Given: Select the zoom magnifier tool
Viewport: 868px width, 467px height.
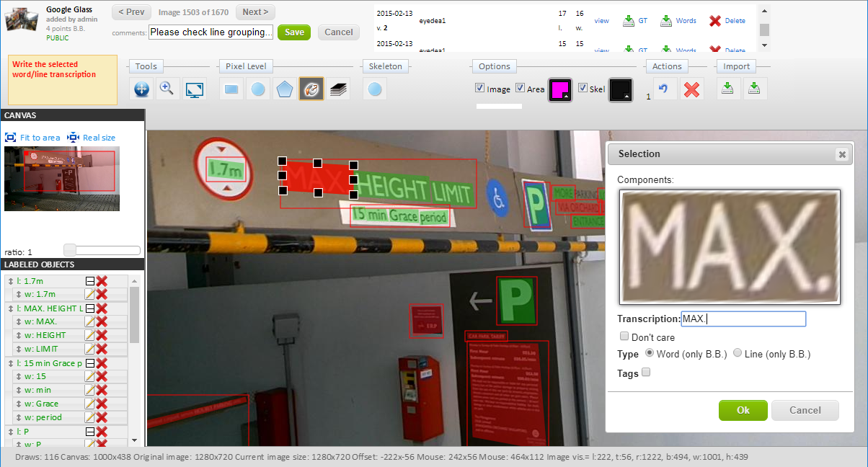Looking at the screenshot, I should click(x=168, y=89).
